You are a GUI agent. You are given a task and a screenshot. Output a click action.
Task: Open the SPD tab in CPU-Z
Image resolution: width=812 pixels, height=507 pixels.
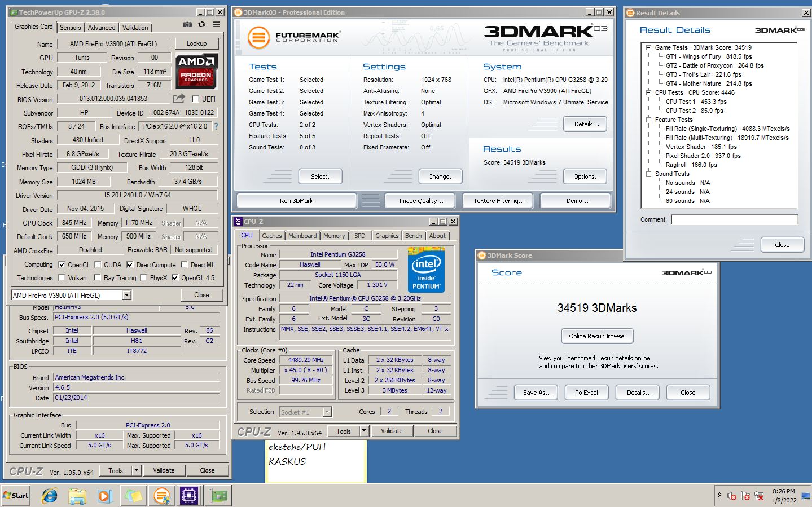(360, 236)
